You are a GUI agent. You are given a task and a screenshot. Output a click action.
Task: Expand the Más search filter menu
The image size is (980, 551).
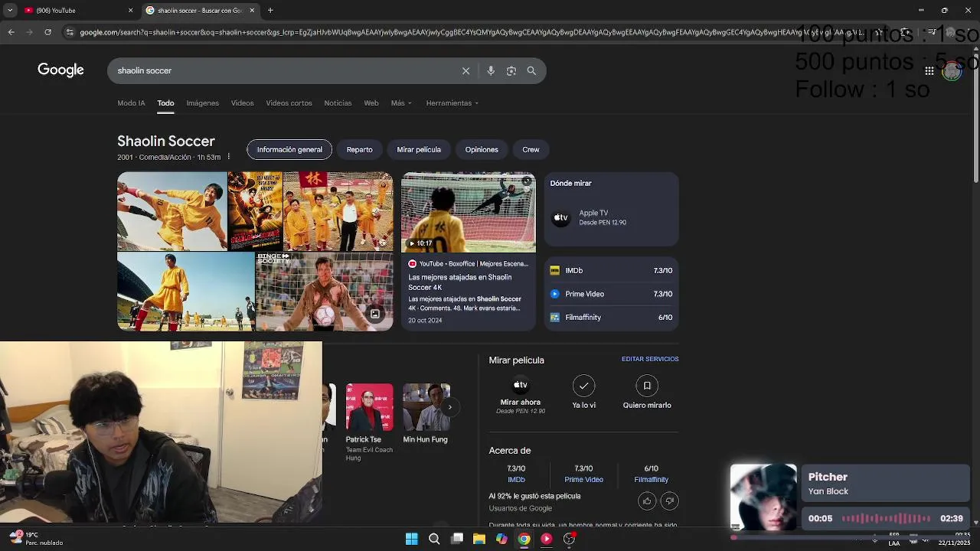(401, 103)
